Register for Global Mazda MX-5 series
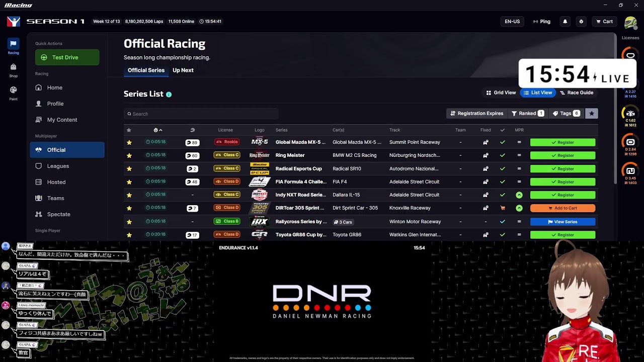 [562, 142]
